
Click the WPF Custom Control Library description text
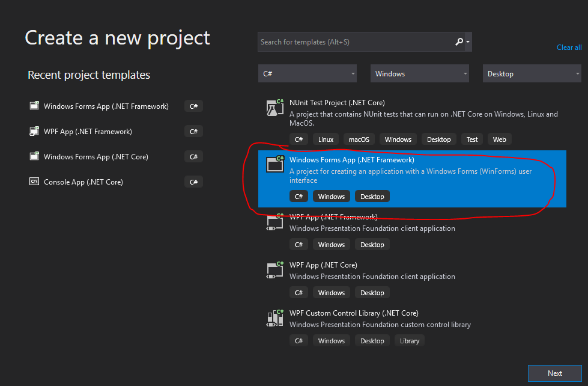pyautogui.click(x=380, y=325)
